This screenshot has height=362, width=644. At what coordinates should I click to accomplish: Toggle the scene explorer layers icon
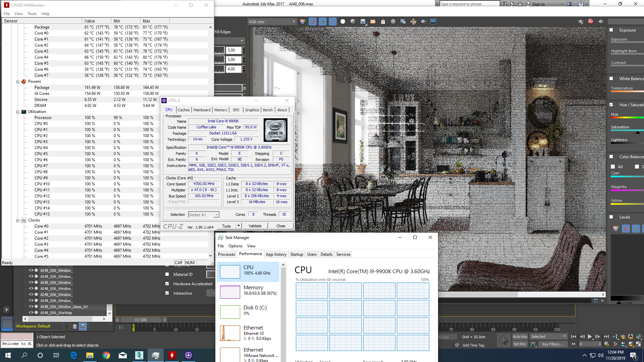point(75,326)
